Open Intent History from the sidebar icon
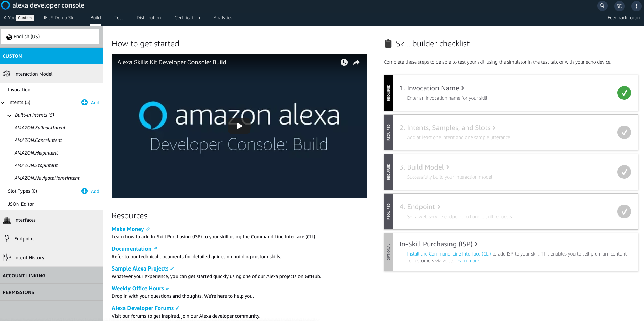This screenshot has width=644, height=321. point(7,257)
